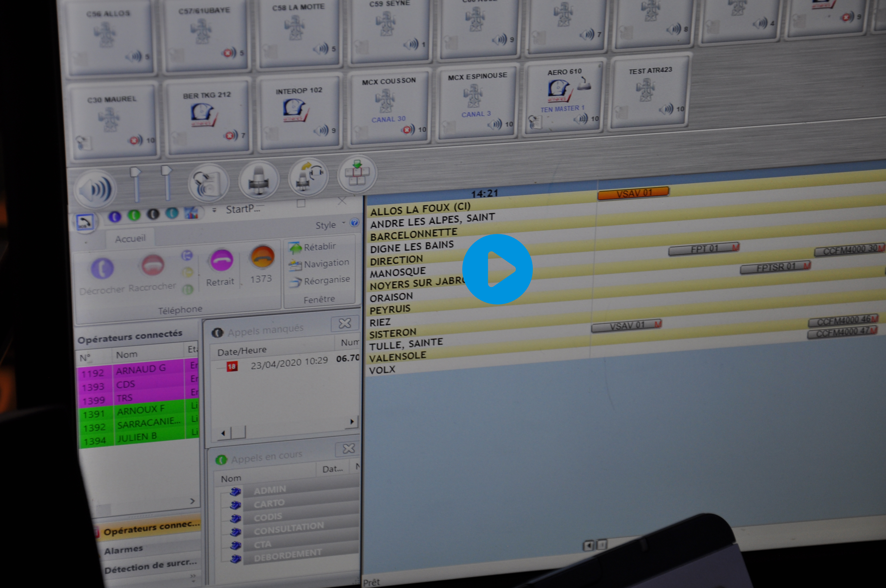Click the Nom column header in operators
Viewport: 886px width, 588px height.
pyautogui.click(x=127, y=354)
